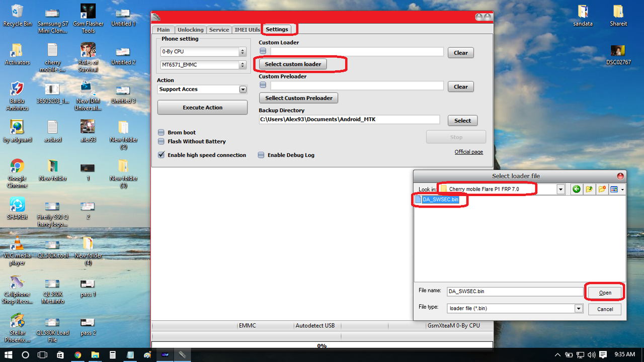Create new folder in loader file dialog
The width and height of the screenshot is (644, 362).
tap(602, 189)
